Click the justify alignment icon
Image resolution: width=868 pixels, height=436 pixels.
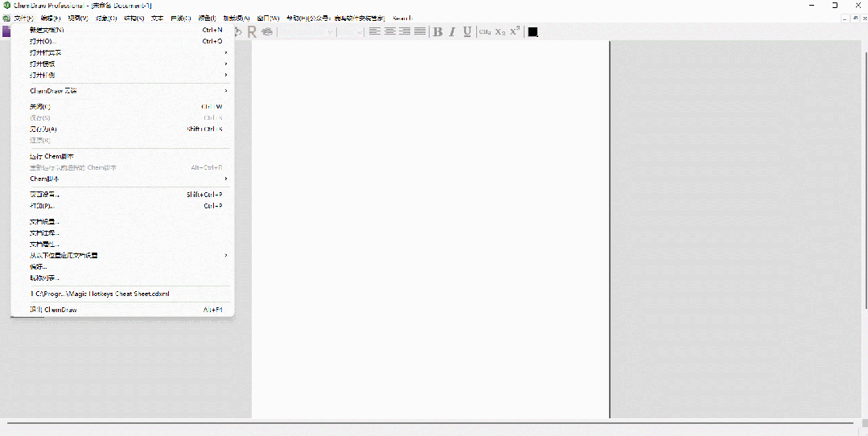click(419, 31)
